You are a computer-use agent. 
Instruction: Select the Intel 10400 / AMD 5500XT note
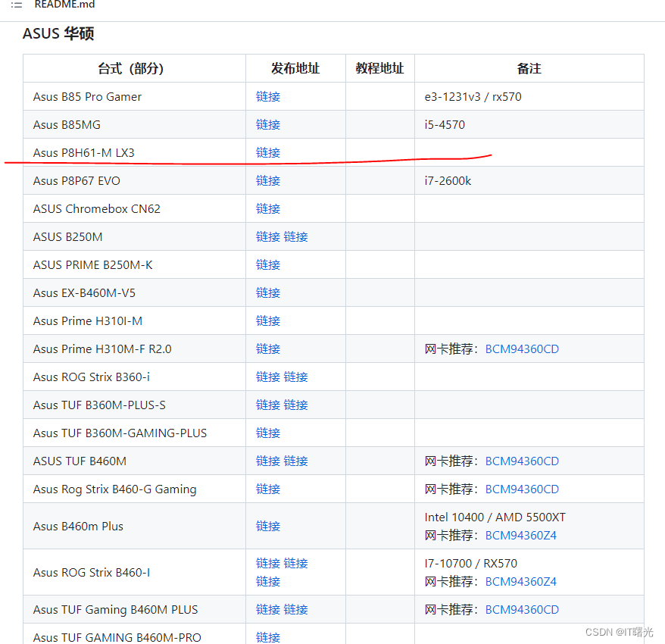coord(495,517)
